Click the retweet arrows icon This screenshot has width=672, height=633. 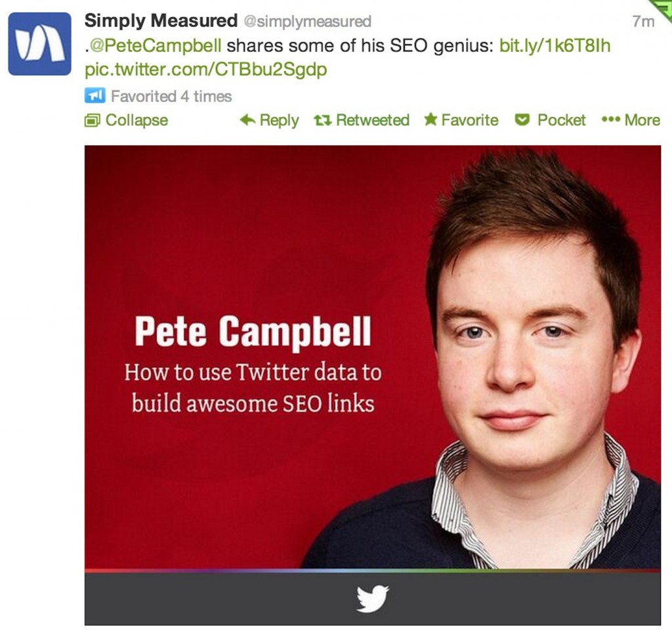[322, 121]
